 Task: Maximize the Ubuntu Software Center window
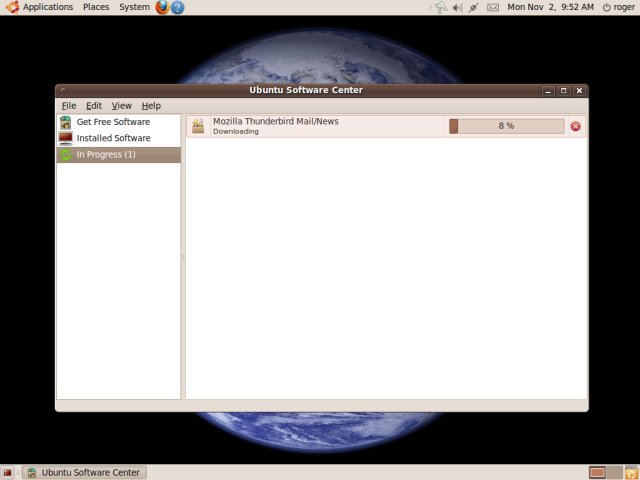pos(564,91)
